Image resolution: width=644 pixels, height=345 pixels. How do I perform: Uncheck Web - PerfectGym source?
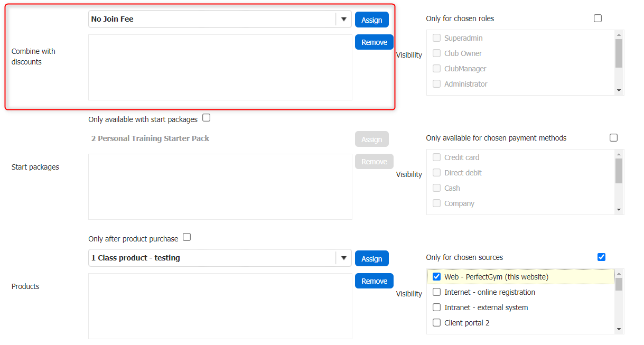(436, 277)
